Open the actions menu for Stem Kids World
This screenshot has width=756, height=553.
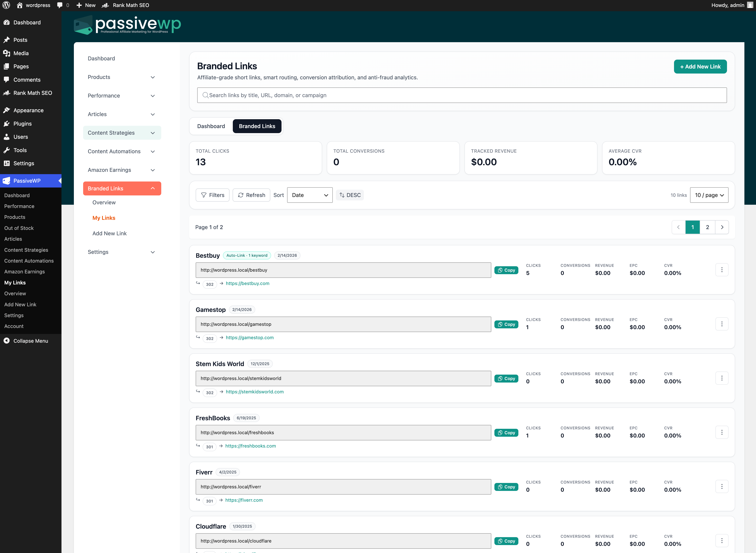coord(722,378)
